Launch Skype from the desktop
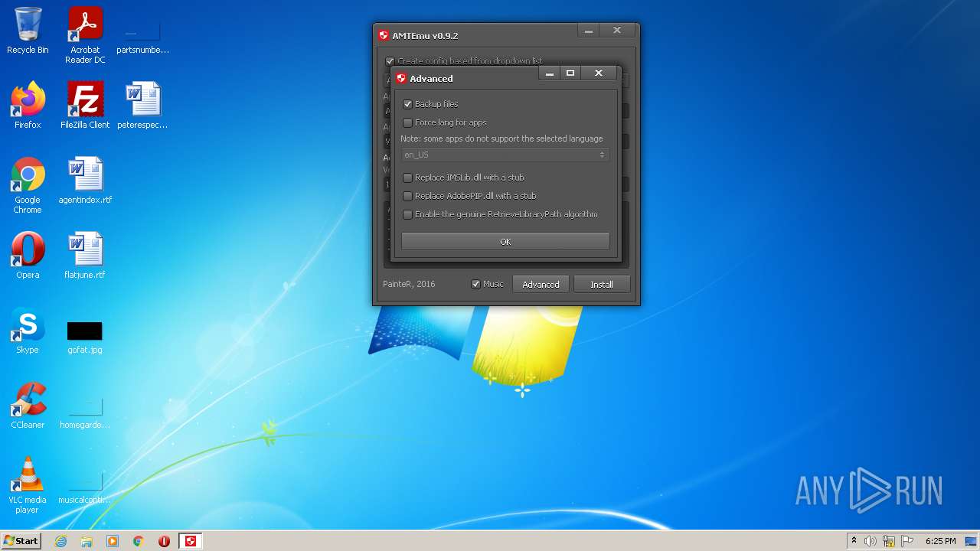Image resolution: width=980 pixels, height=551 pixels. (28, 330)
